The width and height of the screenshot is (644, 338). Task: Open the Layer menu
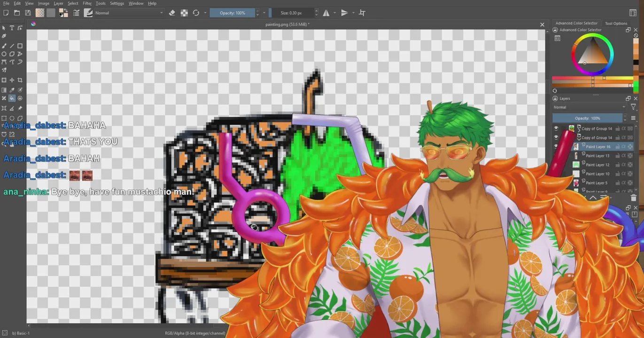pos(58,3)
